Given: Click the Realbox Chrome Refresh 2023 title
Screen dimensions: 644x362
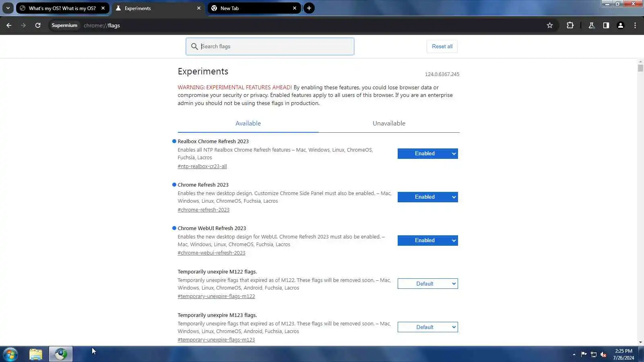Looking at the screenshot, I should coord(213,142).
